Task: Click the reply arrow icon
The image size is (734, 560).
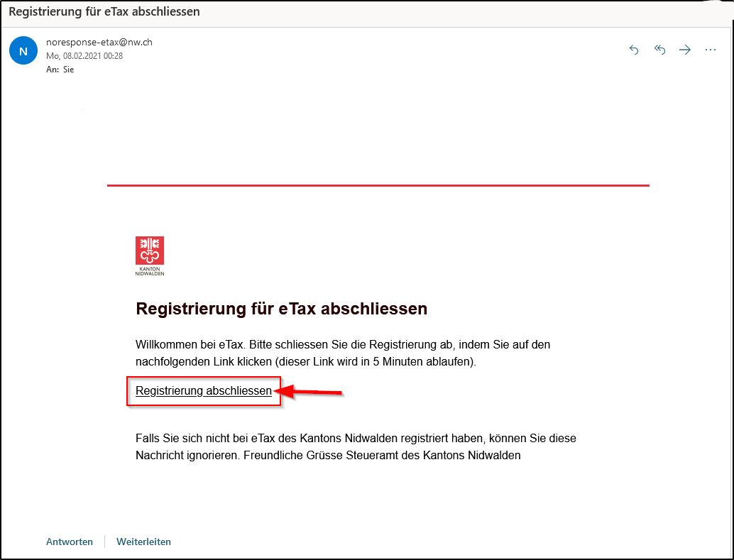Action: (x=634, y=50)
